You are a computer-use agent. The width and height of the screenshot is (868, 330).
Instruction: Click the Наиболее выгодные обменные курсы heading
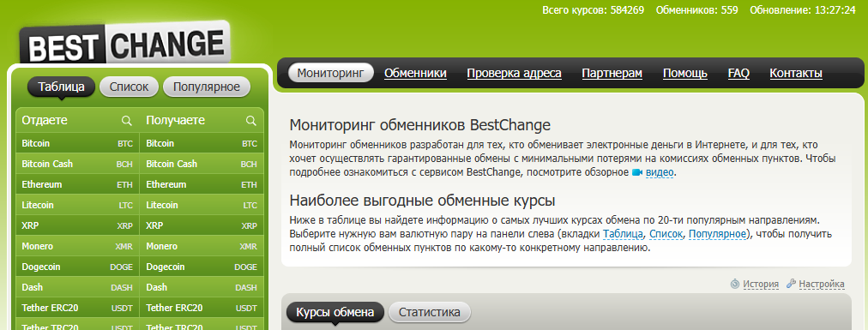(x=422, y=200)
